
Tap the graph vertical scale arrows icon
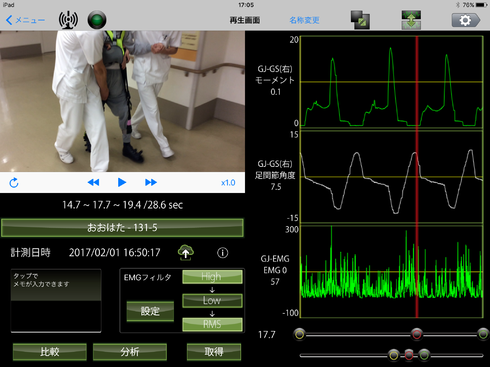[411, 20]
